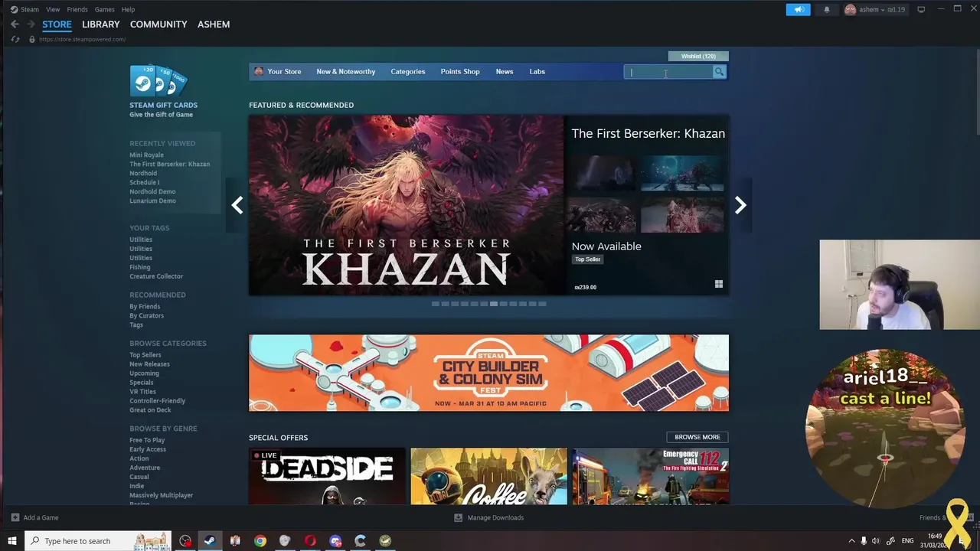Image resolution: width=980 pixels, height=551 pixels.
Task: Show hidden system tray icons
Action: click(x=851, y=541)
